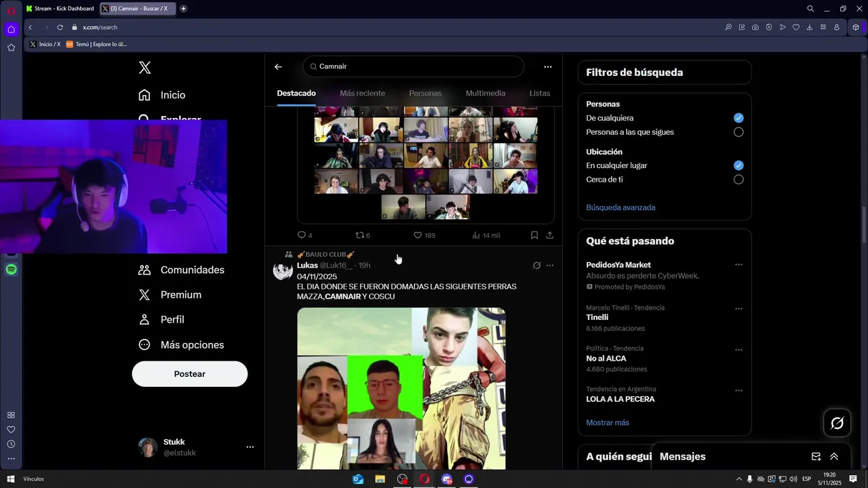Click the Grok icon on Lukas post

point(536,265)
